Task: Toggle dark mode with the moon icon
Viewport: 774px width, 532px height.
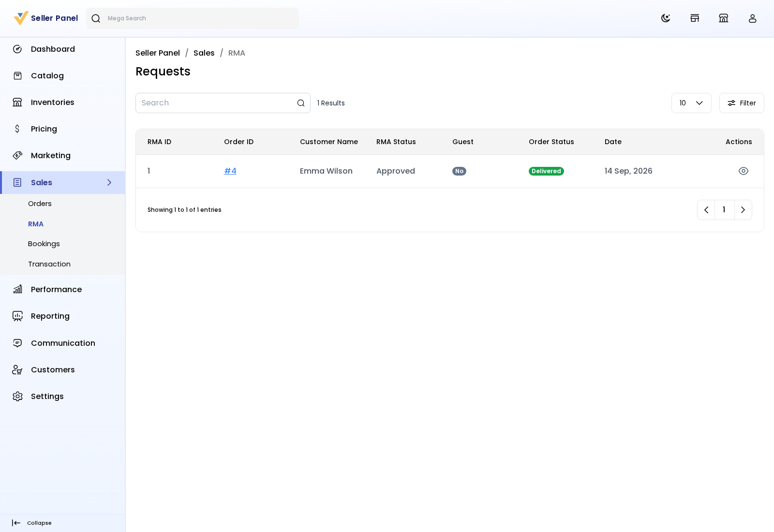Action: click(x=666, y=18)
